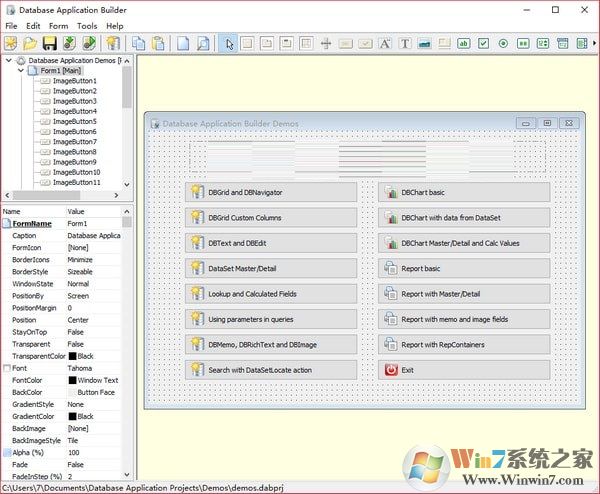
Task: Click the report icon on Report basic
Action: click(x=391, y=268)
